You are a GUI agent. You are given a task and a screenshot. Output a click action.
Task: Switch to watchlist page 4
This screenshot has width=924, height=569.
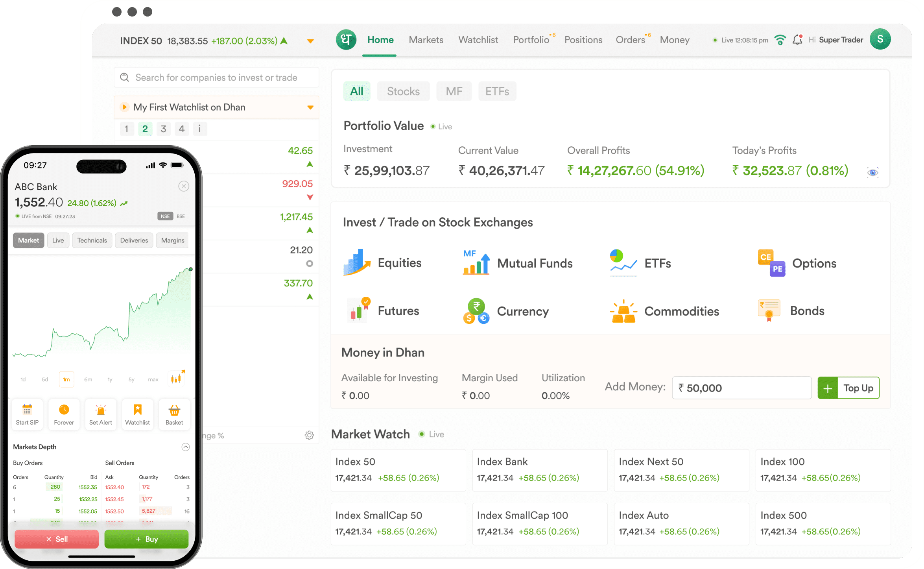click(x=181, y=129)
